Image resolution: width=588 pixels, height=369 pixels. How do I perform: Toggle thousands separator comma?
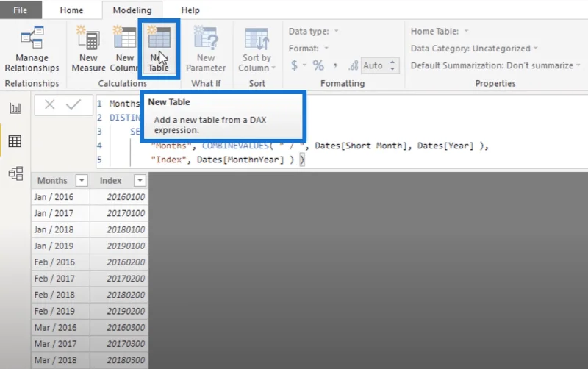point(335,65)
